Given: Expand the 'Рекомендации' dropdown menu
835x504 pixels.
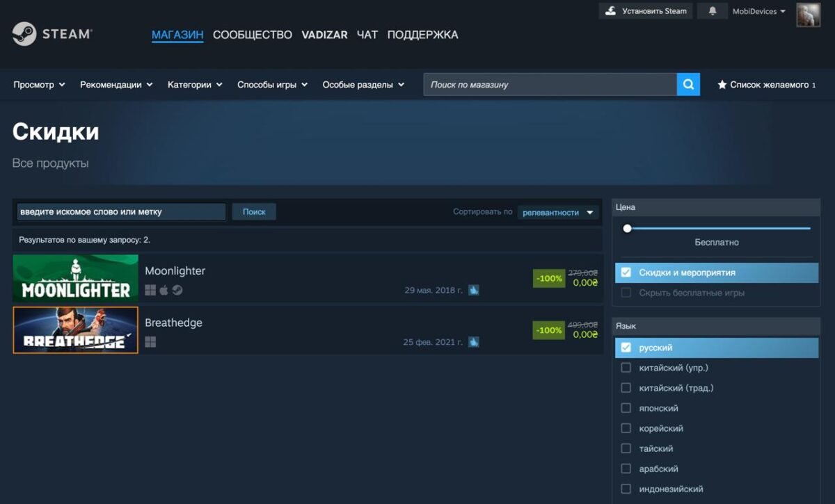Looking at the screenshot, I should tap(116, 85).
